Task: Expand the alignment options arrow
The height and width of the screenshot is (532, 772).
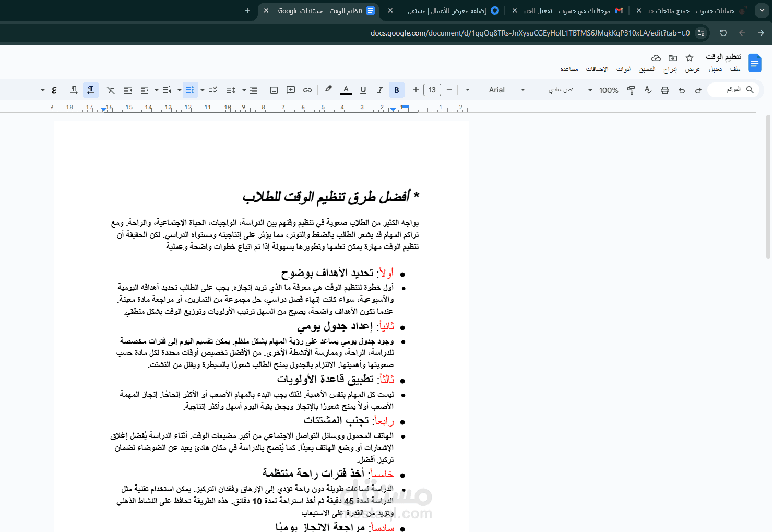Action: [x=244, y=90]
